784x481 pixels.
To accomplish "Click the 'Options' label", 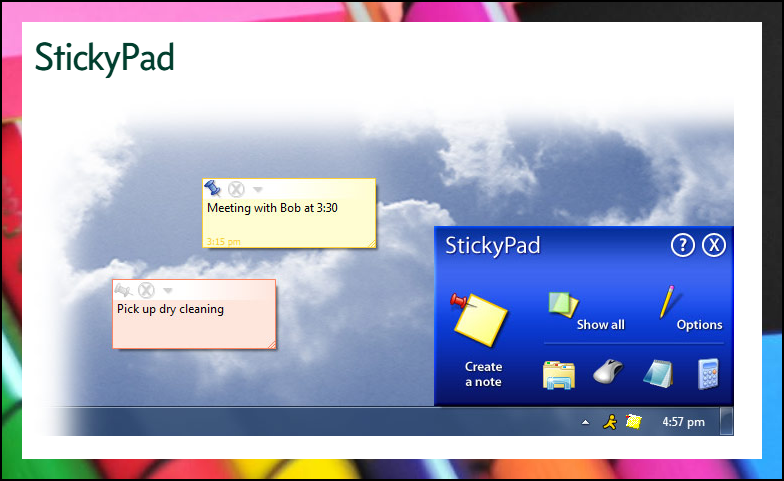I will (x=699, y=324).
